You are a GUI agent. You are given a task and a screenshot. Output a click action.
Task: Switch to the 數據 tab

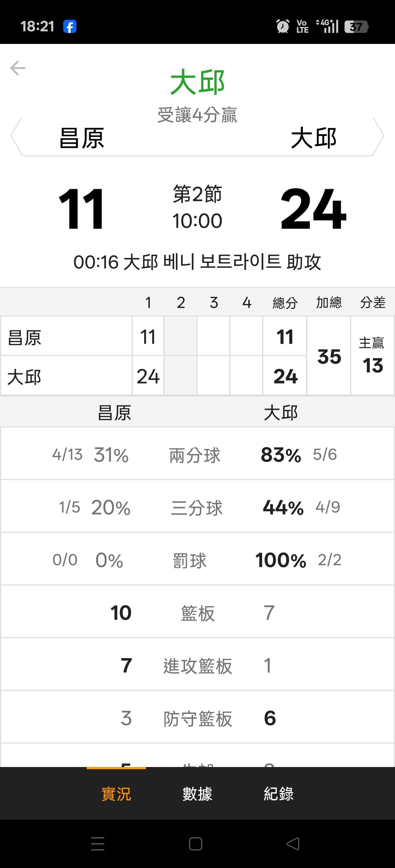(197, 794)
